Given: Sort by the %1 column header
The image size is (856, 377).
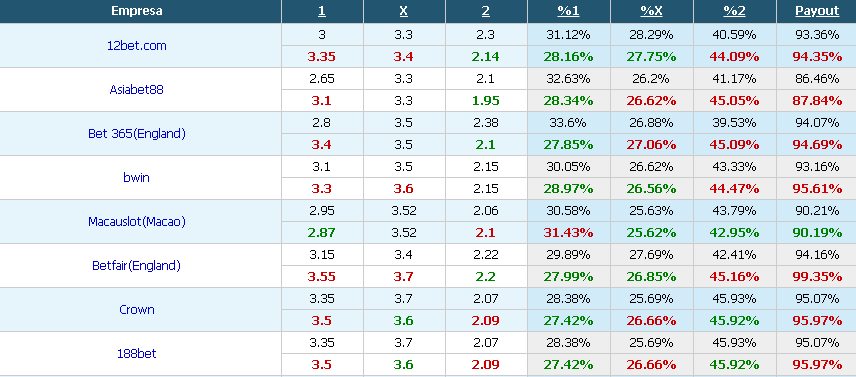Looking at the screenshot, I should pos(568,11).
